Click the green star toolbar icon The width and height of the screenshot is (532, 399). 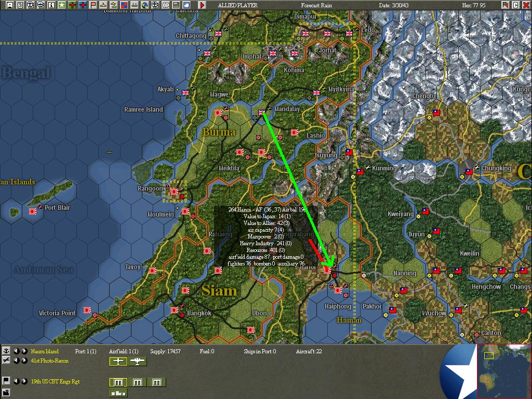[62, 5]
